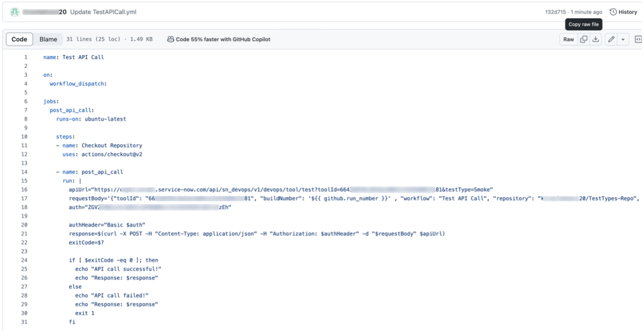Open the commit message Update TestAPICall.yml

(x=103, y=12)
